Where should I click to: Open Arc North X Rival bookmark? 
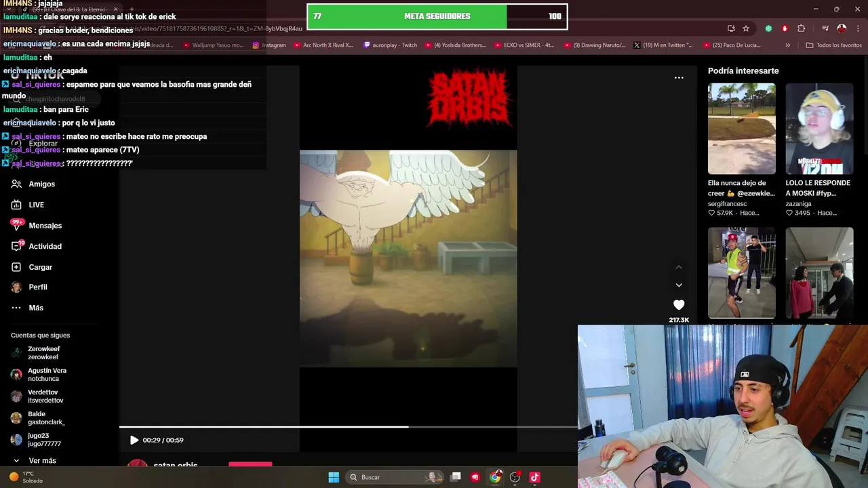tap(323, 45)
